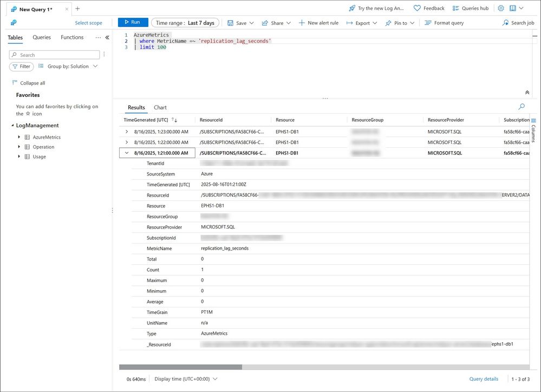Open search options vertical ellipsis

(104, 55)
